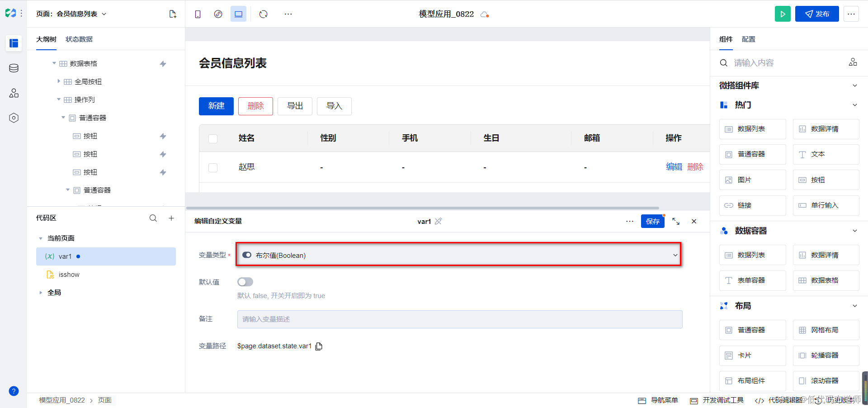Click the pin icon beside var1 title

click(x=439, y=221)
